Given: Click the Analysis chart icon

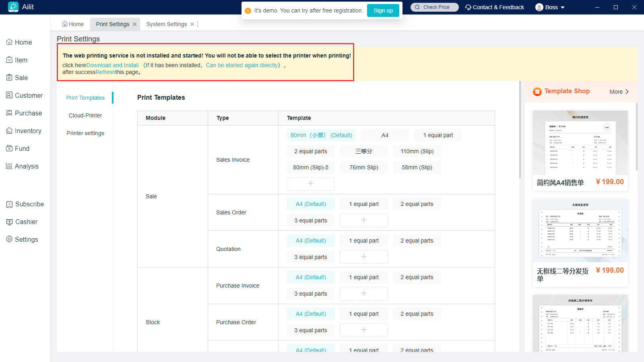Looking at the screenshot, I should [9, 166].
